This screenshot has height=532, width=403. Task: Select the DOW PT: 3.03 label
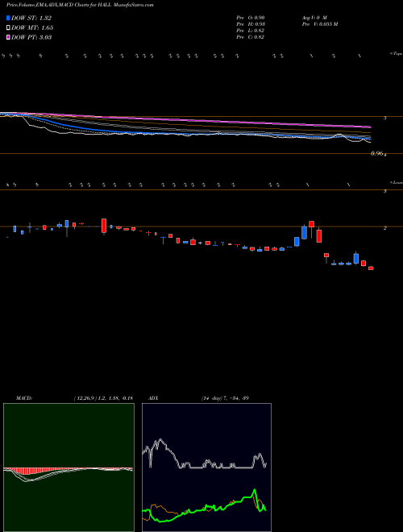(x=31, y=37)
